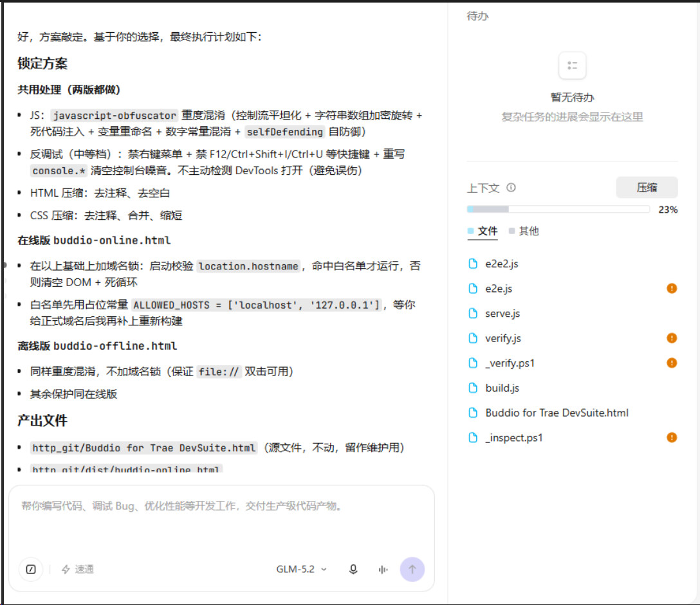Toggle the 速通 fast mode button
Viewport: 700px width, 605px height.
coord(78,569)
